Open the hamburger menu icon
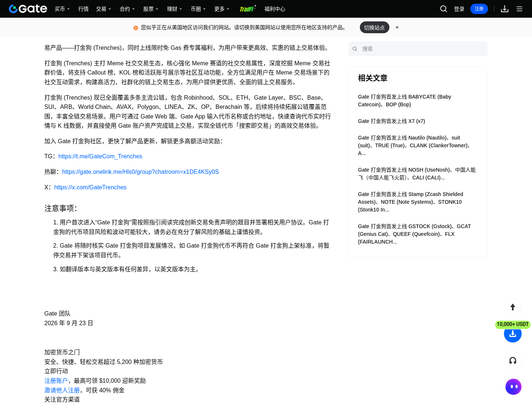The height and width of the screenshot is (406, 532). pos(519,9)
